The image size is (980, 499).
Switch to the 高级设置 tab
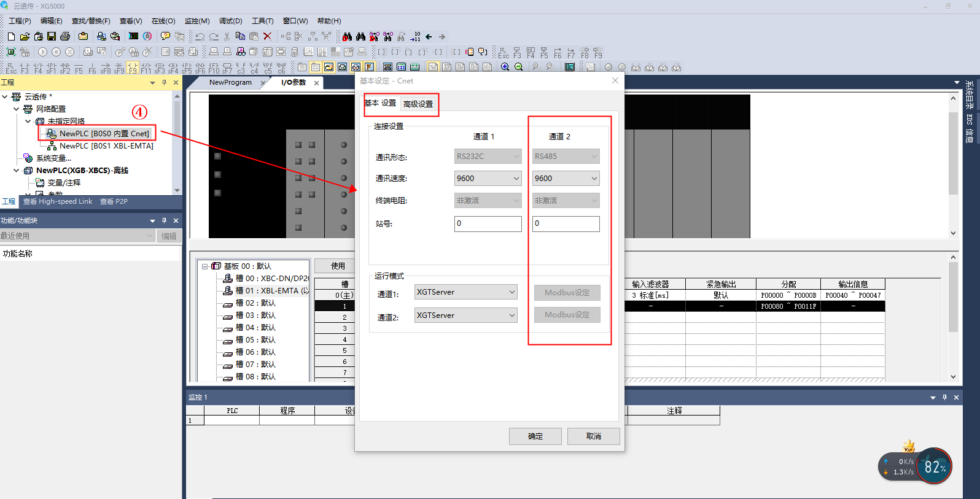coord(418,104)
